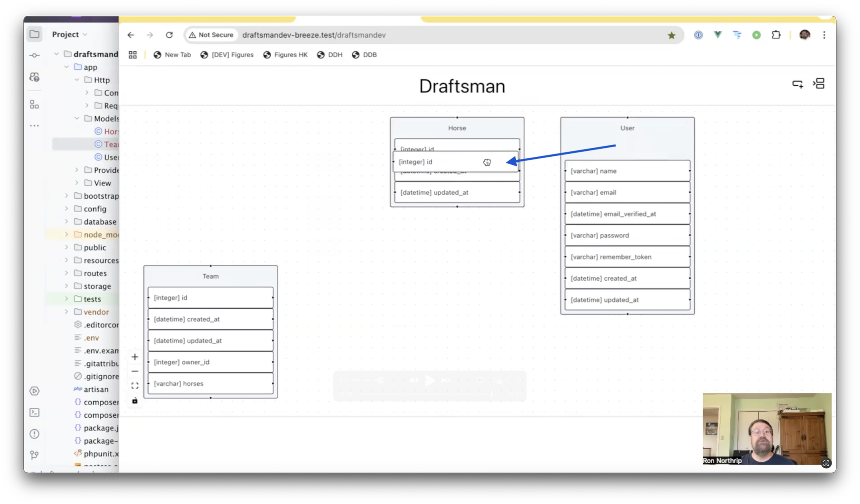Expand the routes folder
860x504 pixels.
67,273
